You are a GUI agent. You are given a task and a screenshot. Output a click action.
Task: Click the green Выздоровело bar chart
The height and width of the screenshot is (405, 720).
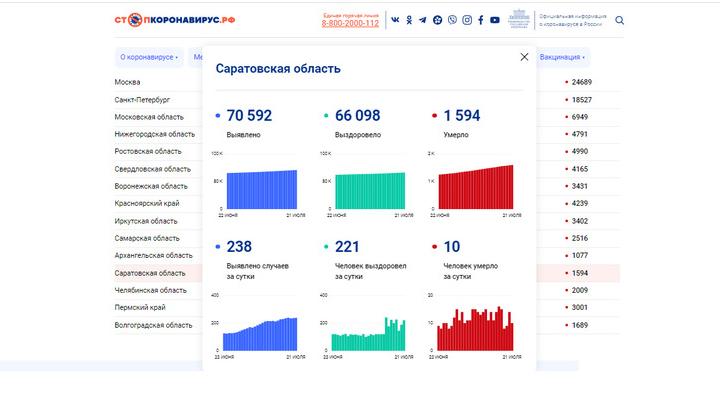tap(369, 190)
